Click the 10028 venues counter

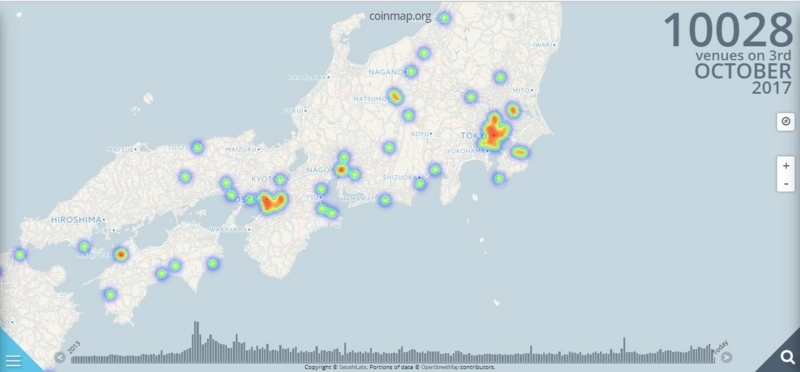pyautogui.click(x=728, y=30)
